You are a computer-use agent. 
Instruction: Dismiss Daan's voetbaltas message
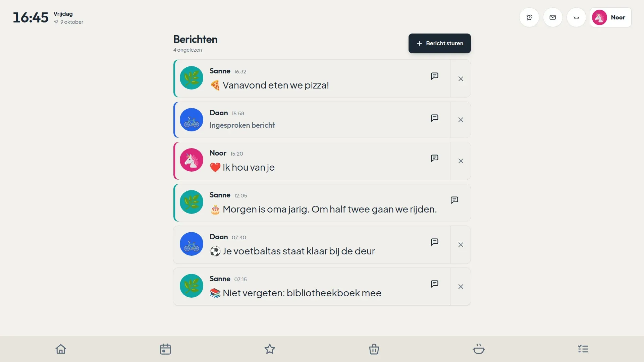[x=461, y=245]
